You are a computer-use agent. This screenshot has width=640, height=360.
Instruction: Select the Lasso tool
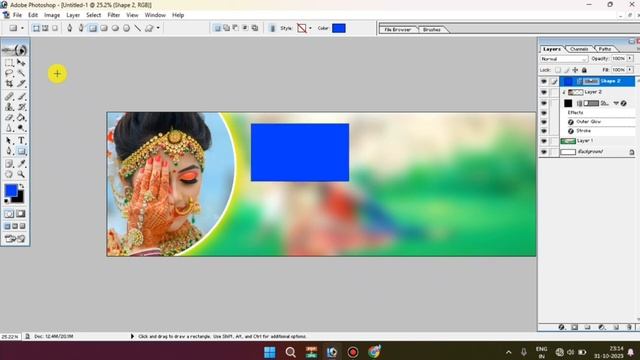(9, 73)
